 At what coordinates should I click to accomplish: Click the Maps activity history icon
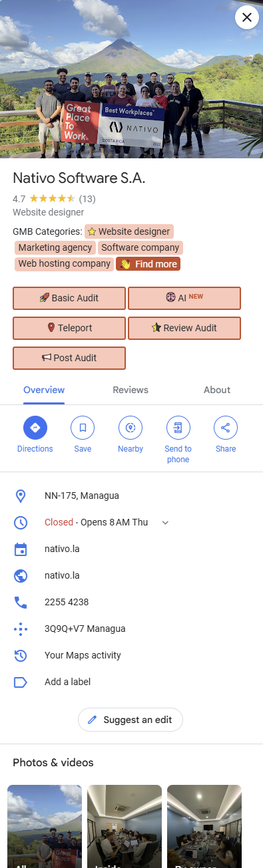click(x=21, y=655)
